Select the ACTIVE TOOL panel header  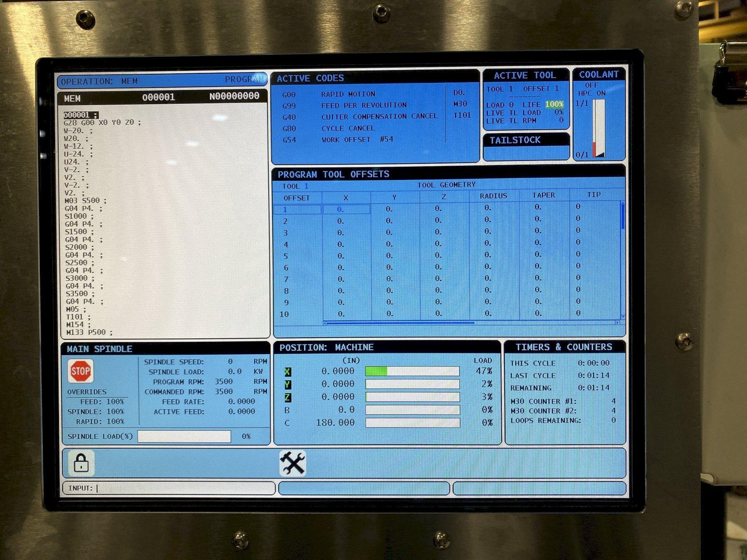coord(525,75)
